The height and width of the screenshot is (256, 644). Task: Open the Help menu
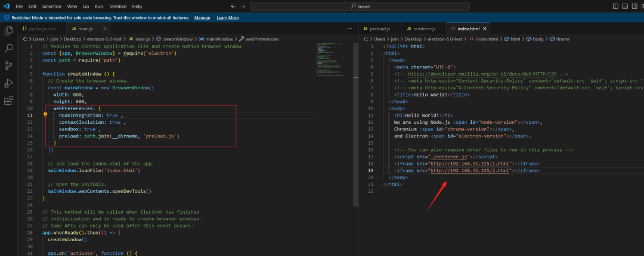[x=137, y=6]
